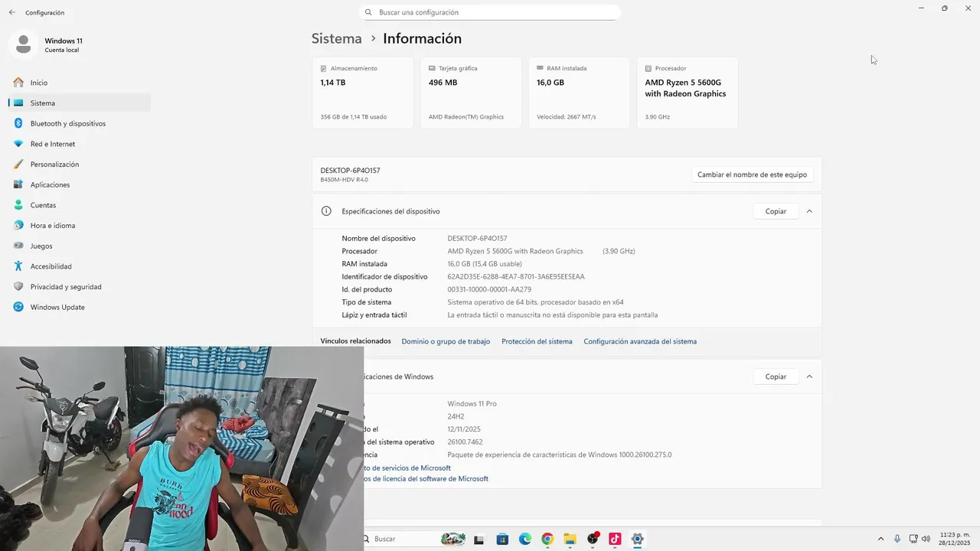
Task: Collapse the Windows specifications section
Action: coord(809,377)
